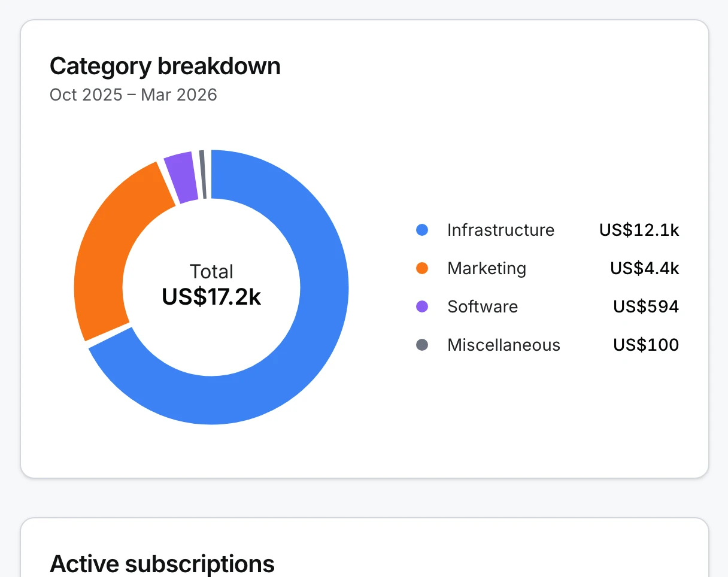Screen dimensions: 728x577
Task: Toggle the Marketing category in the legend
Action: [x=486, y=268]
